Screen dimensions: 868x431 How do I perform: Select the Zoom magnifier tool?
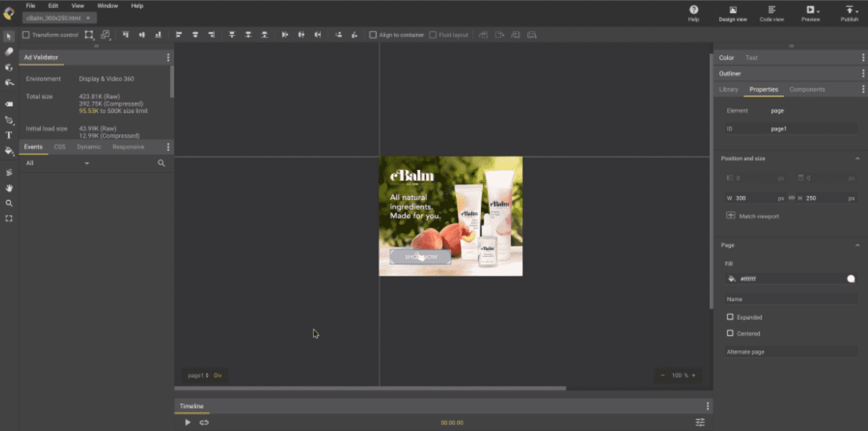pyautogui.click(x=9, y=203)
